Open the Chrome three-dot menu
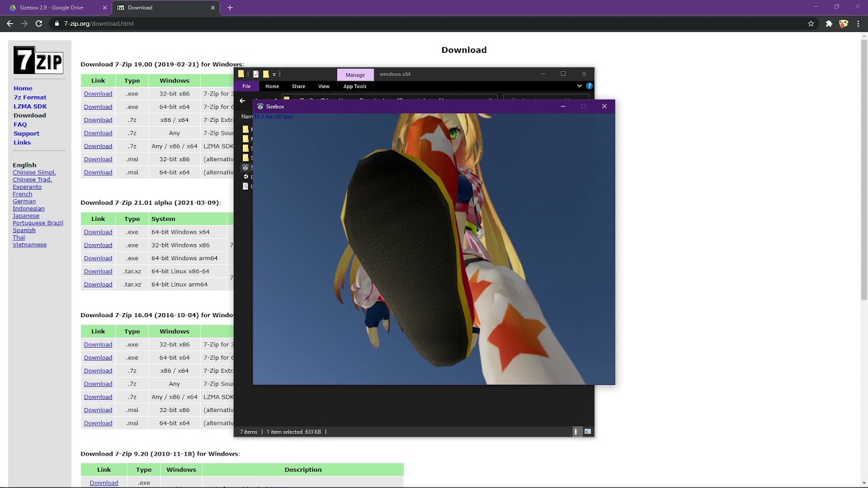The width and height of the screenshot is (868, 488). click(x=859, y=23)
